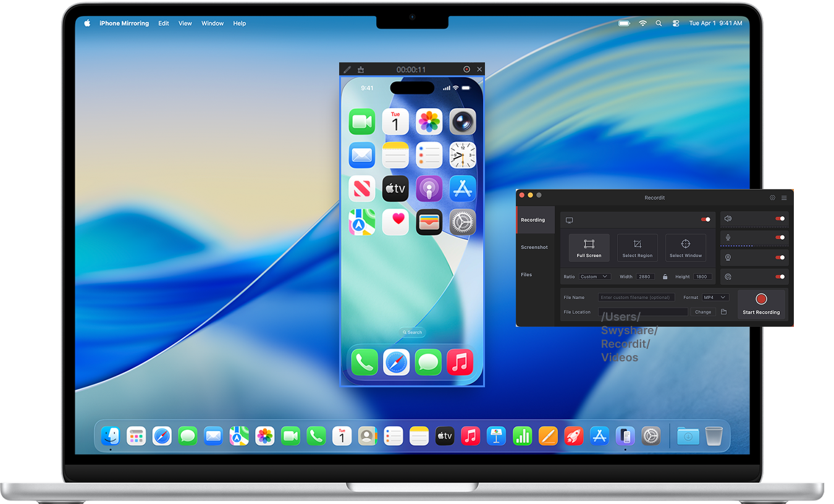This screenshot has height=504, width=834.
Task: Choose the Select Window capture mode
Action: tap(686, 248)
